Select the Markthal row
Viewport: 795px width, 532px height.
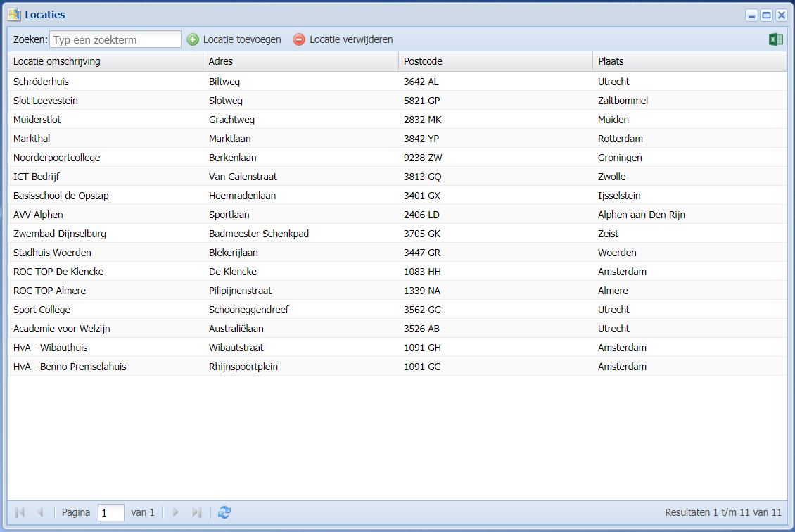click(x=397, y=139)
